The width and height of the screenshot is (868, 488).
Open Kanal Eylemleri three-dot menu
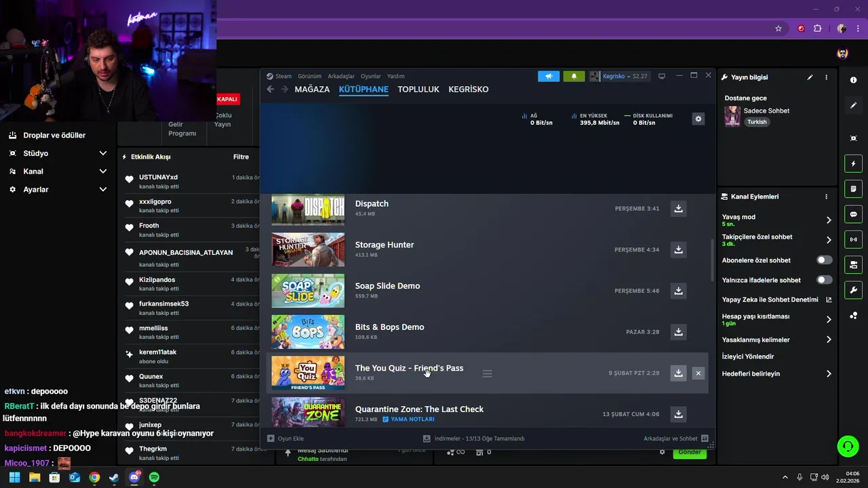[826, 197]
